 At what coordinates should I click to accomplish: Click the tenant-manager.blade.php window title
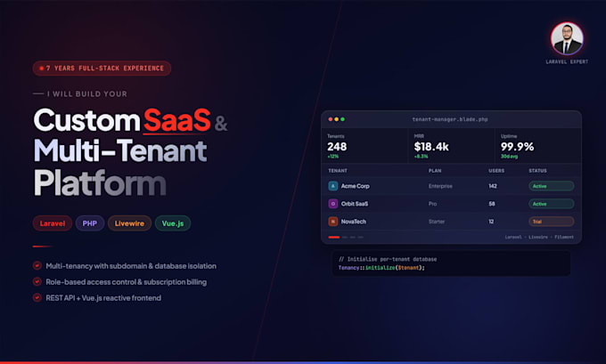click(450, 119)
